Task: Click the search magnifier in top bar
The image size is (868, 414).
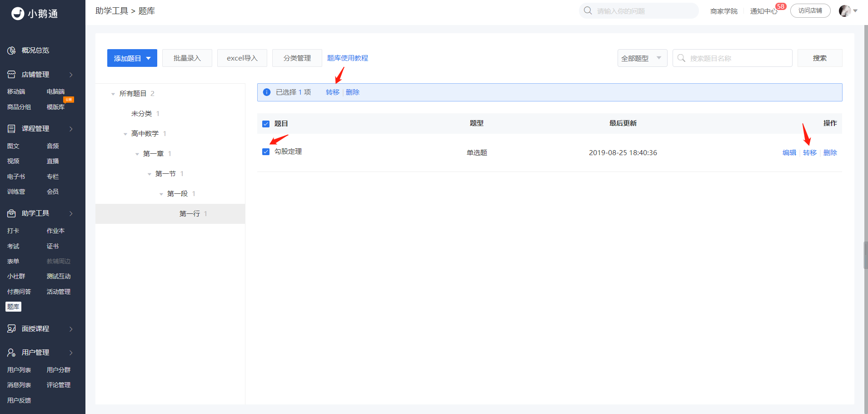Action: pos(588,10)
